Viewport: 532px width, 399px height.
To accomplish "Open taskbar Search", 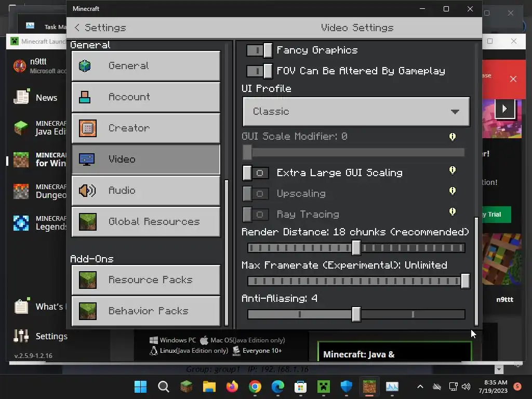I will point(164,387).
